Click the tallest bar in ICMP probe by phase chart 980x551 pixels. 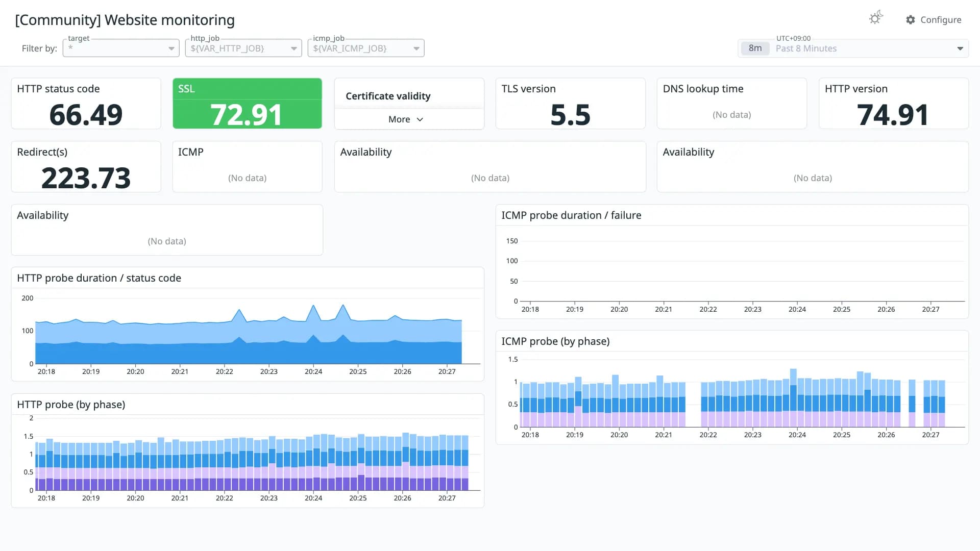point(793,398)
